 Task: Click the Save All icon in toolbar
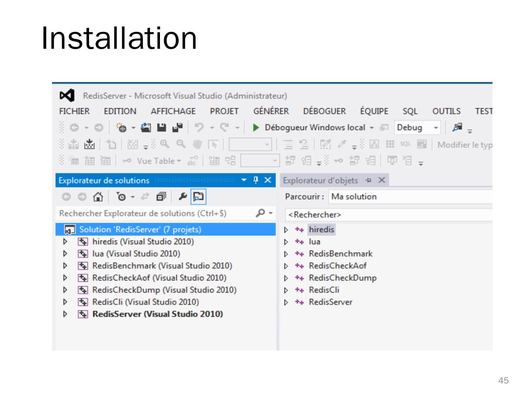178,127
